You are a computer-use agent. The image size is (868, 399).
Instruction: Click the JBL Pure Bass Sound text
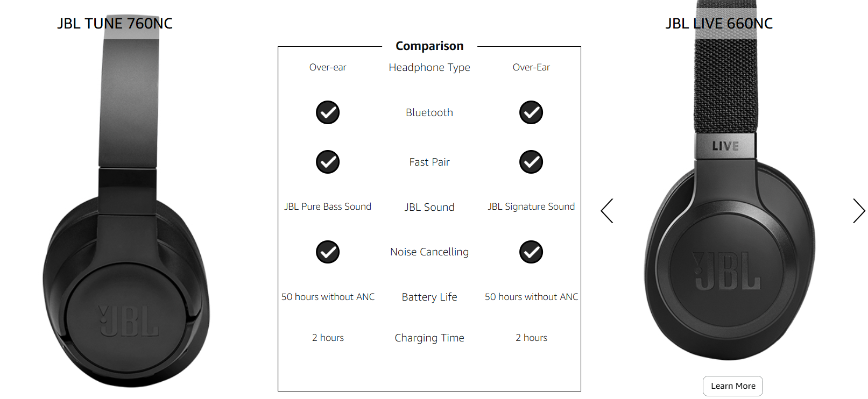pyautogui.click(x=328, y=206)
